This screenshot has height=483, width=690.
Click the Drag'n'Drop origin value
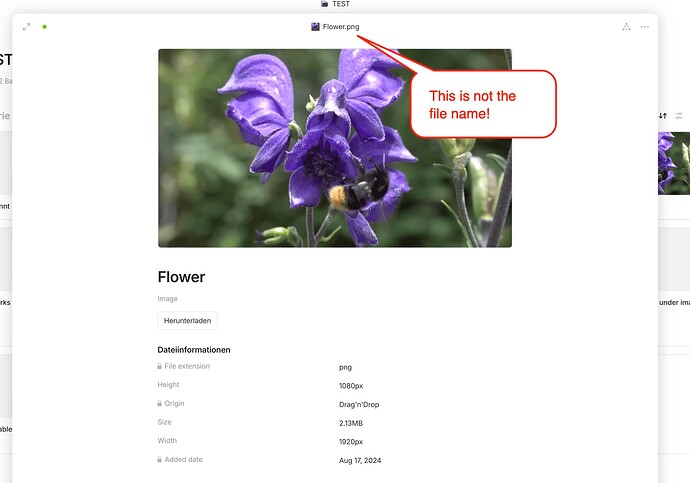point(359,405)
